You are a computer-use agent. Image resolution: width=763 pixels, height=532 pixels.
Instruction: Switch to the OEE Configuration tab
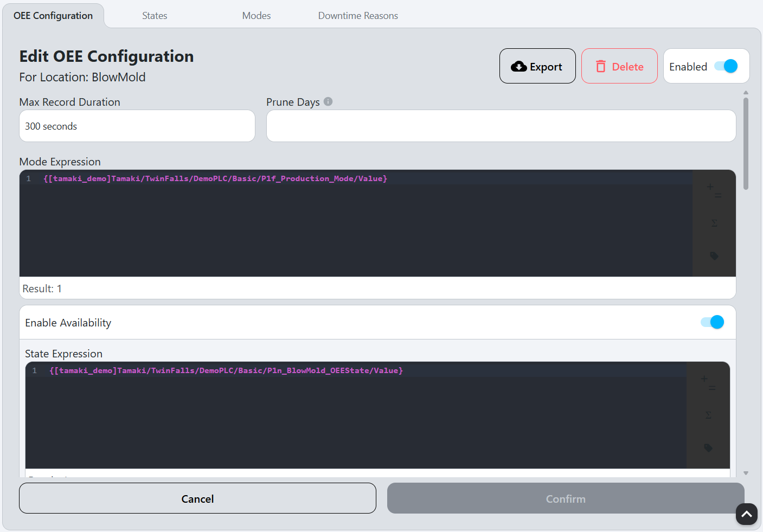coord(53,16)
